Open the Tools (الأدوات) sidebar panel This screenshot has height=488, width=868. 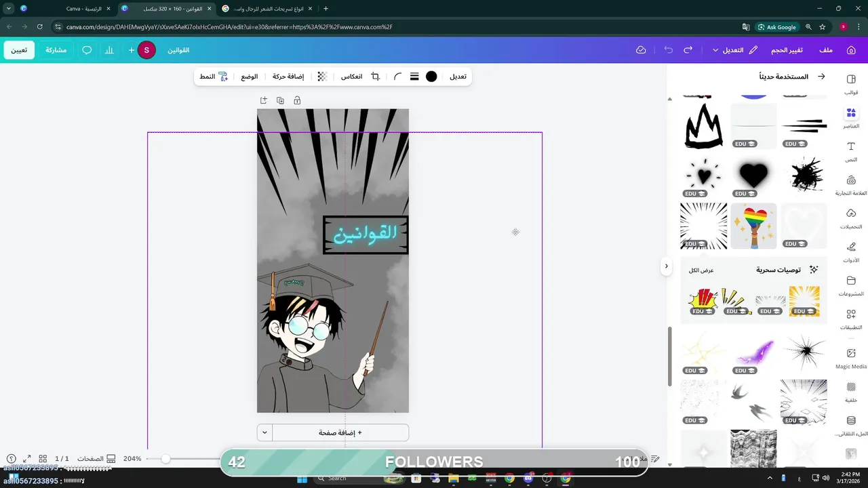tap(851, 252)
